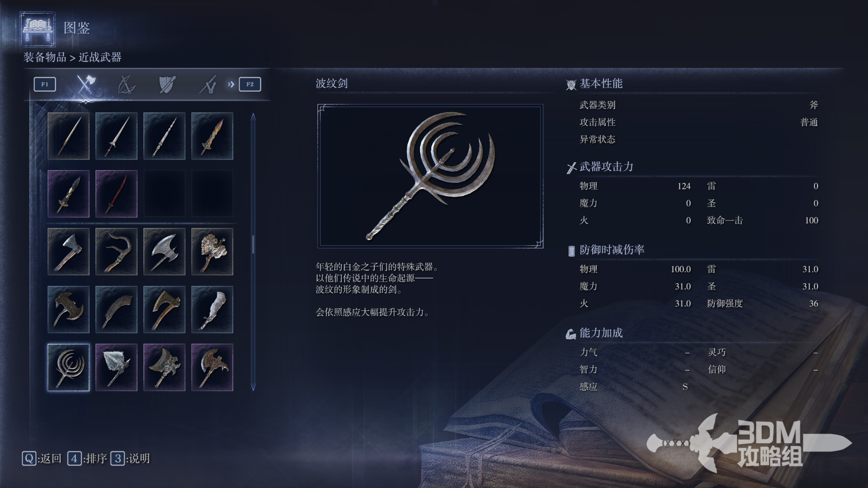The image size is (868, 488).
Task: Select the hand axe in third row
Action: pyautogui.click(x=68, y=252)
